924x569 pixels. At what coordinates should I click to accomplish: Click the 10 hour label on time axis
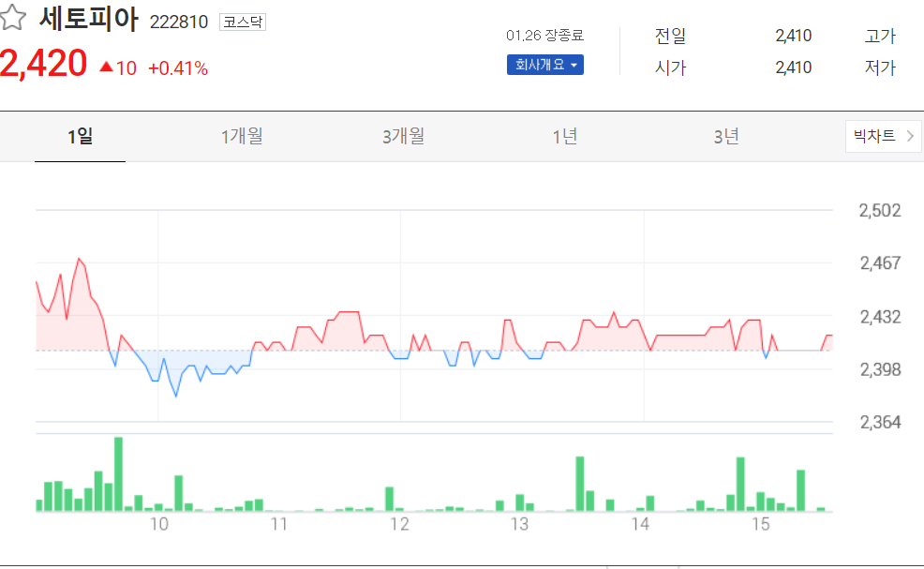pyautogui.click(x=159, y=524)
